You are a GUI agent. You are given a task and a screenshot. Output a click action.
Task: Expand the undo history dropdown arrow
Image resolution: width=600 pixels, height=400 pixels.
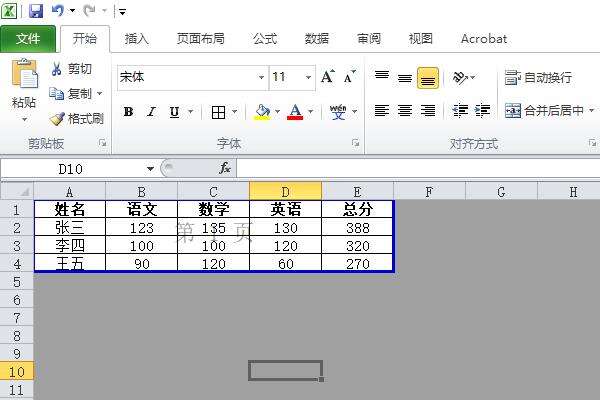coord(72,11)
